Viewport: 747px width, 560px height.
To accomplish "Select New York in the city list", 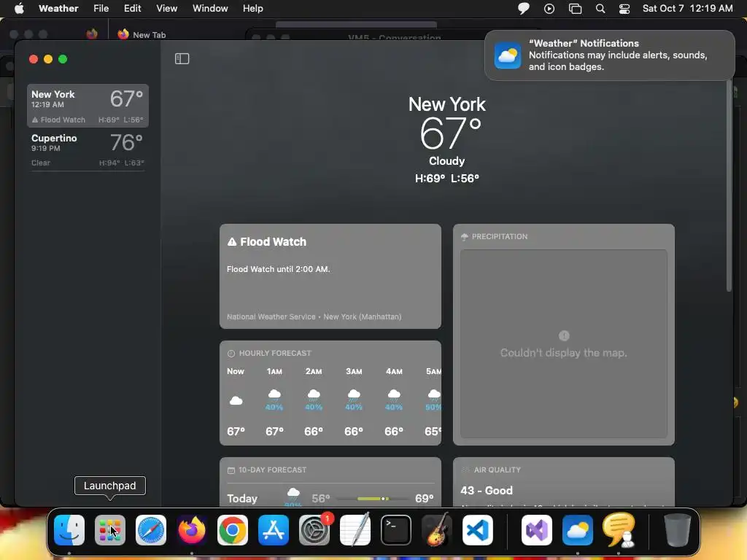I will [88, 106].
